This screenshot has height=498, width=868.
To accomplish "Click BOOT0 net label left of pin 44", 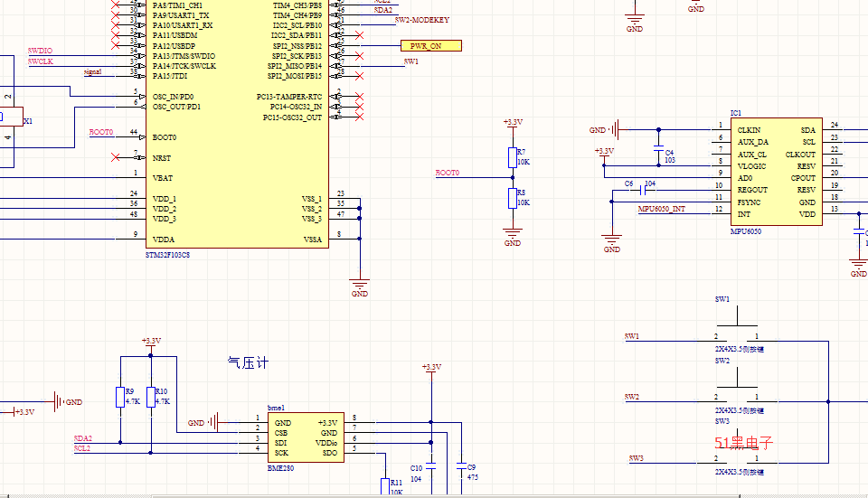I will click(x=101, y=132).
